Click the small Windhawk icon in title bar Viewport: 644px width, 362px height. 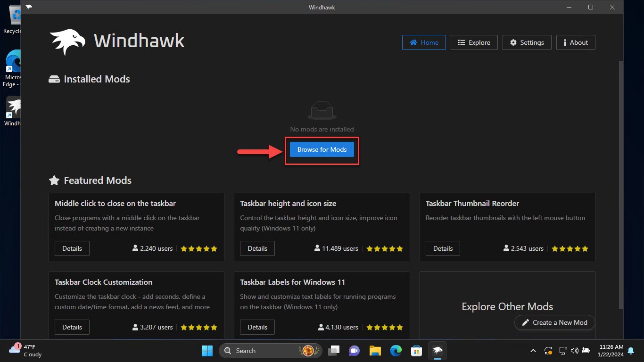(x=29, y=7)
